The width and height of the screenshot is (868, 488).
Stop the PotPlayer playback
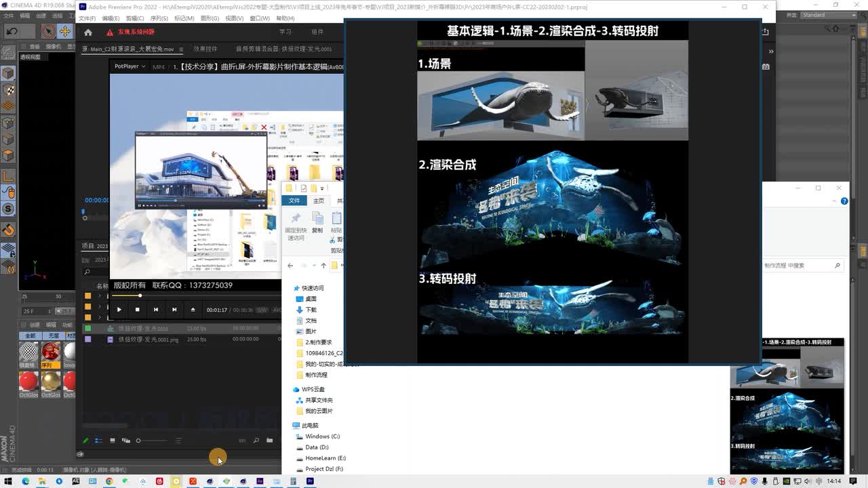(138, 310)
